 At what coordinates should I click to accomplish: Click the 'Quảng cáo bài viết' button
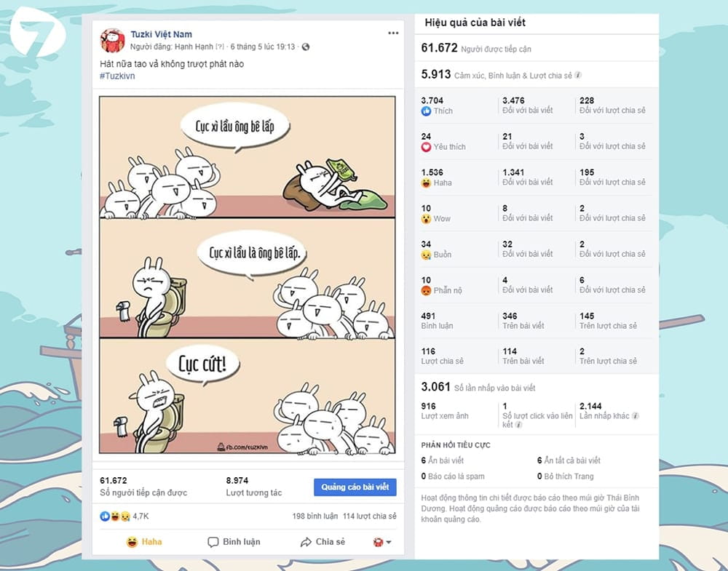[x=355, y=487]
